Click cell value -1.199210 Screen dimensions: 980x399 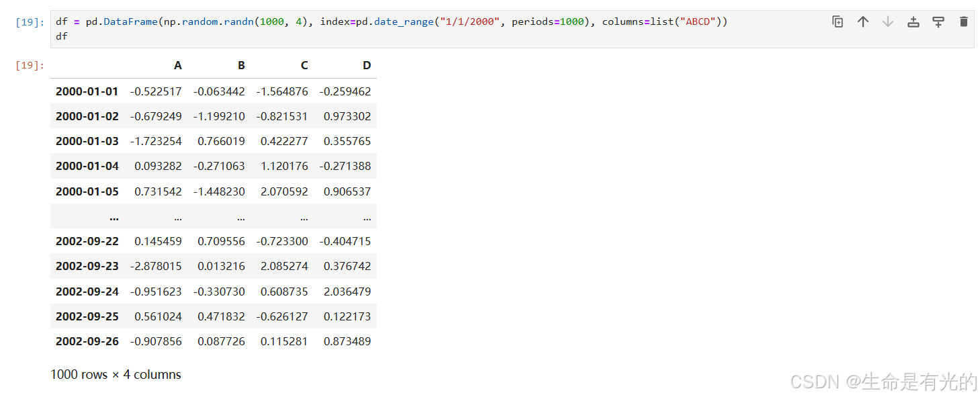pyautogui.click(x=219, y=116)
